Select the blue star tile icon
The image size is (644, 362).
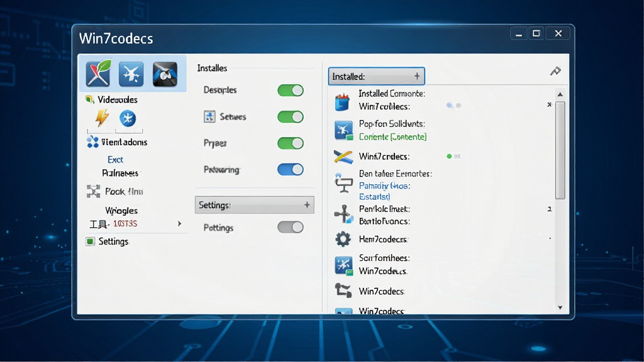(x=131, y=74)
